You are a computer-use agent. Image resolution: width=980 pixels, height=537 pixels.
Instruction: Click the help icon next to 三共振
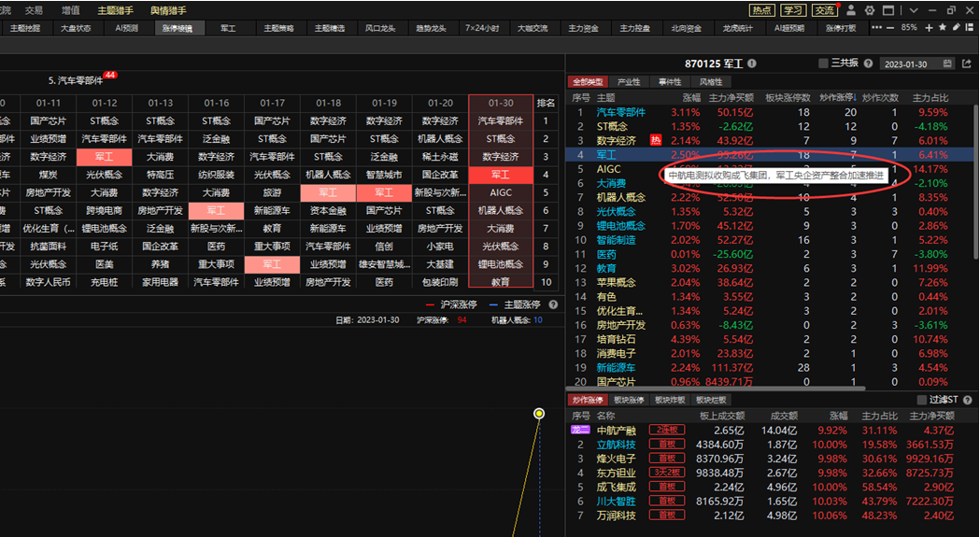(869, 64)
